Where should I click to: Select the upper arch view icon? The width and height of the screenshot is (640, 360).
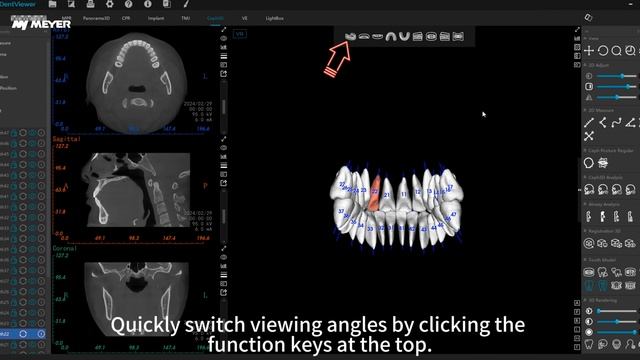coord(391,36)
